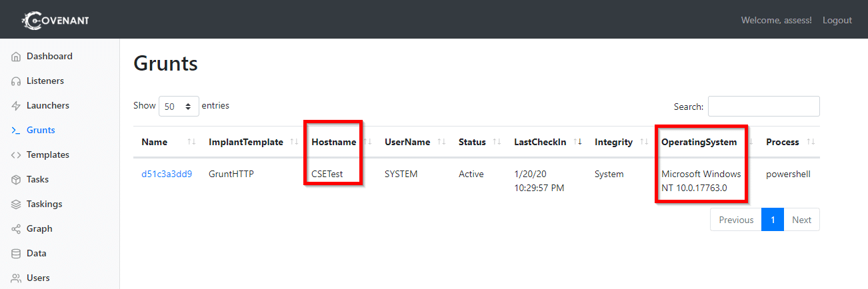Sort grunts by LastCheckIn column arrows
Image resolution: width=868 pixels, height=289 pixels.
coord(578,142)
